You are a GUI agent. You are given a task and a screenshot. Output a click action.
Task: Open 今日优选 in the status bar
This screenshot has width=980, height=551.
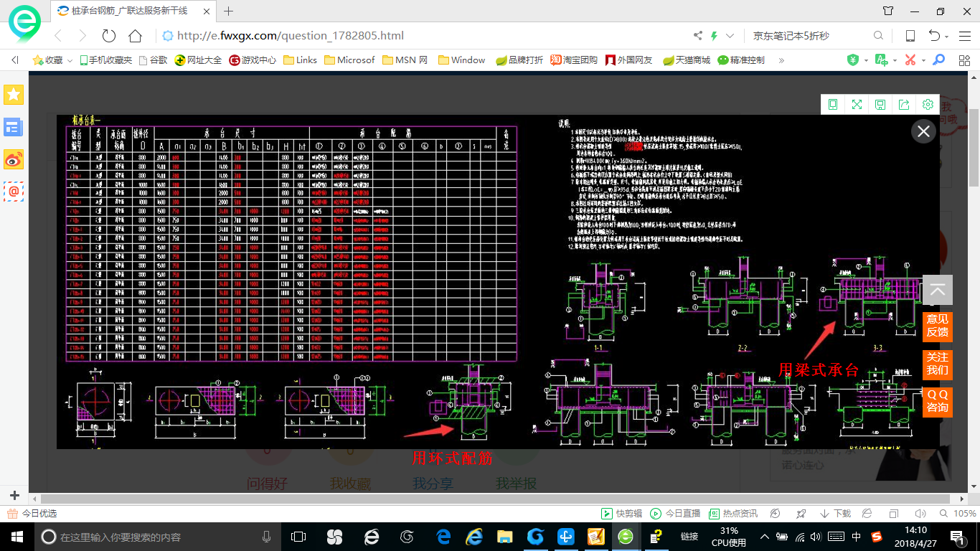click(32, 514)
